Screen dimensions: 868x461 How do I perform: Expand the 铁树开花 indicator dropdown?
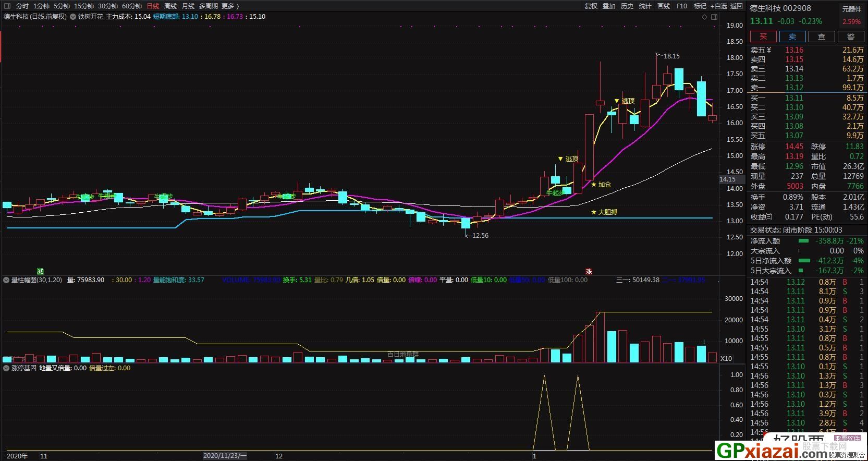(x=73, y=17)
